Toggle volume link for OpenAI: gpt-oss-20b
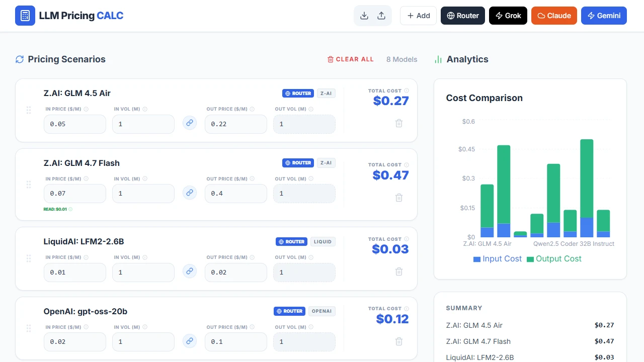 tap(190, 341)
